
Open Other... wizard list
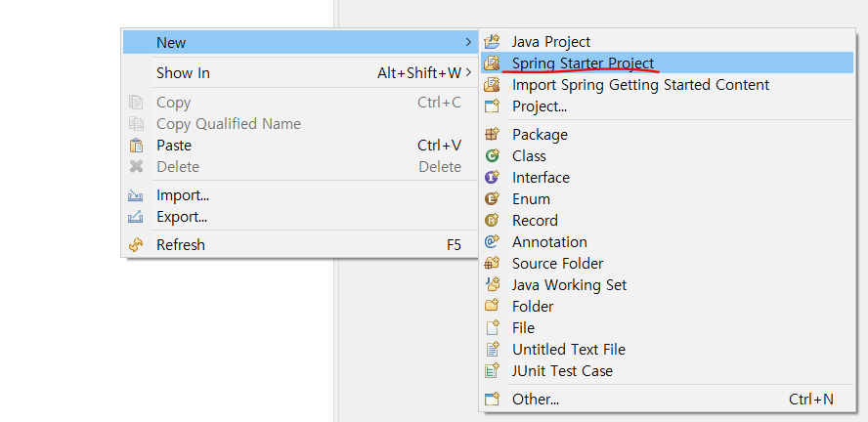click(667, 399)
